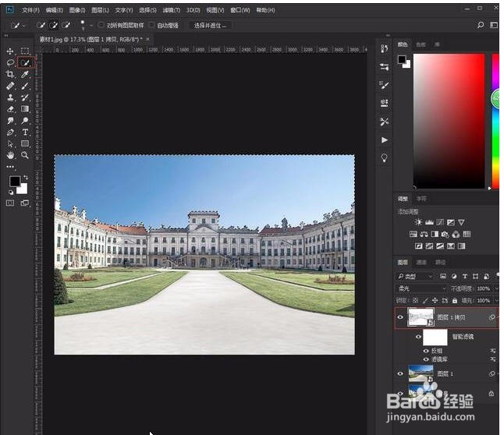The width and height of the screenshot is (504, 435).
Task: Select the Dodge tool
Action: click(25, 121)
